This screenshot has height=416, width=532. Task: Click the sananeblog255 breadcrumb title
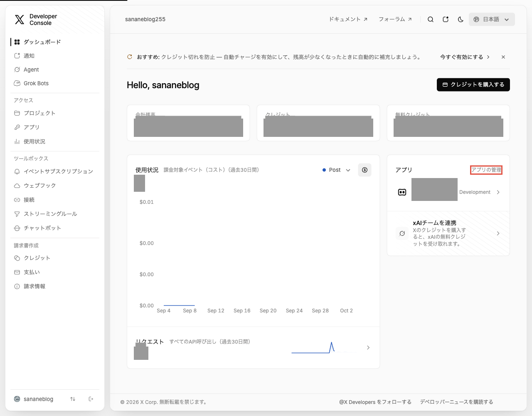pyautogui.click(x=145, y=19)
